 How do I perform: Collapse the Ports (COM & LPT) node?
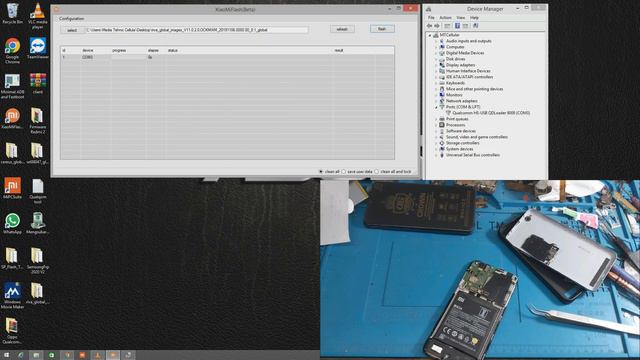pos(436,107)
